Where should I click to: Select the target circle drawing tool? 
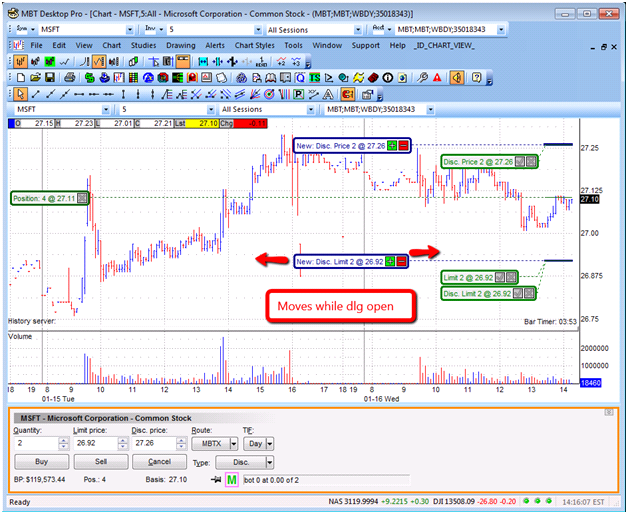[x=270, y=94]
